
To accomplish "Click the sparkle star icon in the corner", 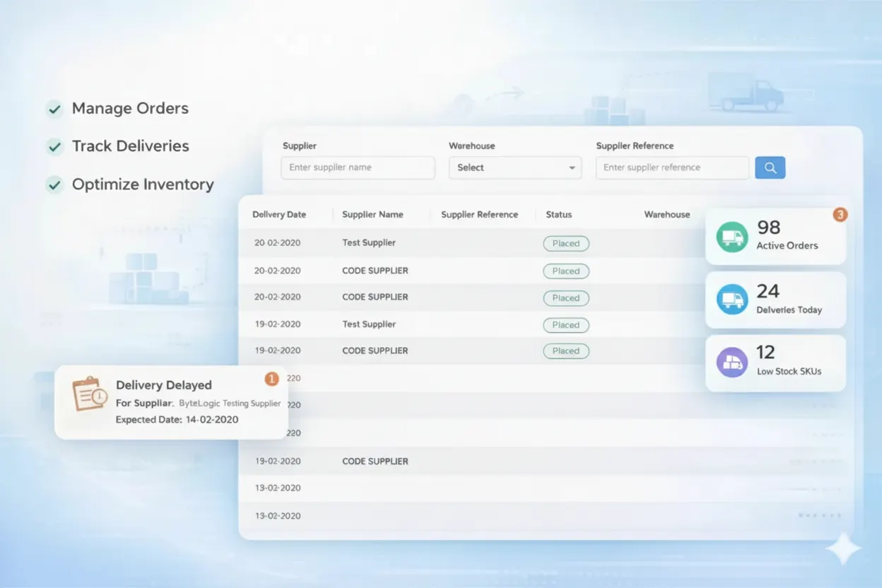I will coord(843,549).
